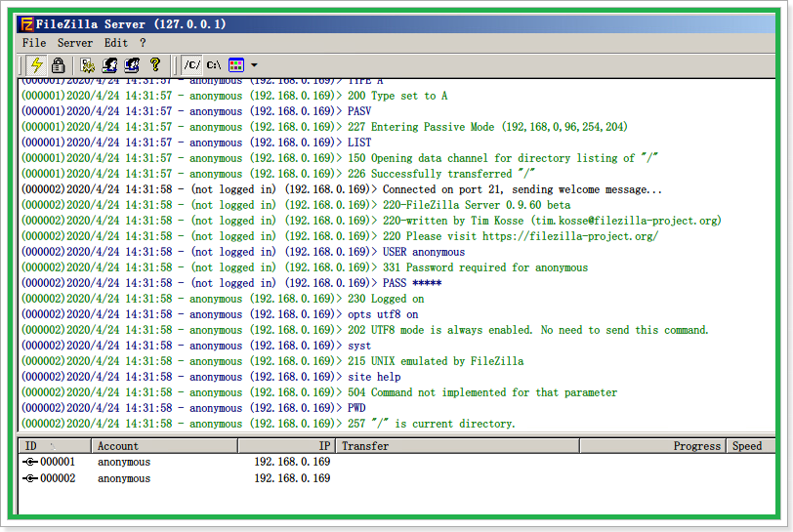Open server settings via the toolbar icon
Image resolution: width=793 pixels, height=532 pixels.
88,64
